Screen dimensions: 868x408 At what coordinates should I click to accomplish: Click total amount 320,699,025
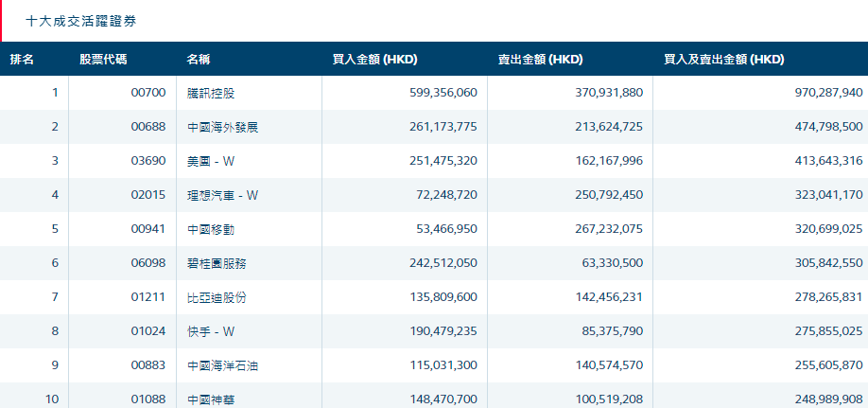(x=828, y=229)
